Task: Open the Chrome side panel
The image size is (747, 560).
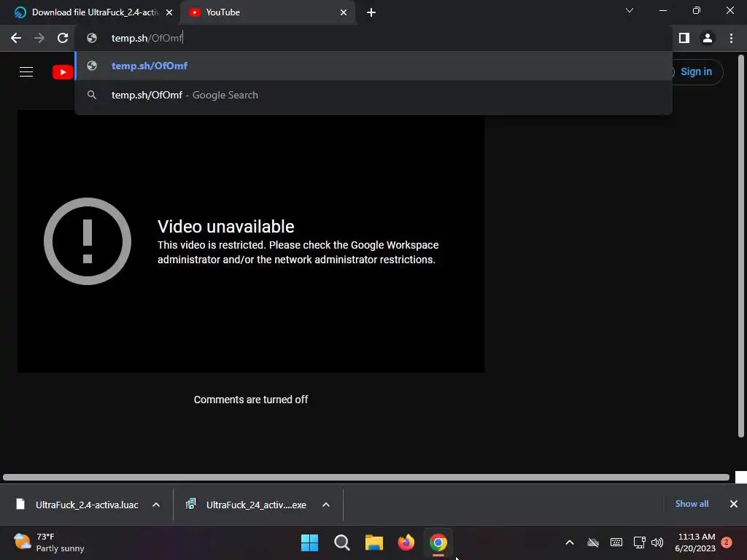Action: [x=684, y=38]
